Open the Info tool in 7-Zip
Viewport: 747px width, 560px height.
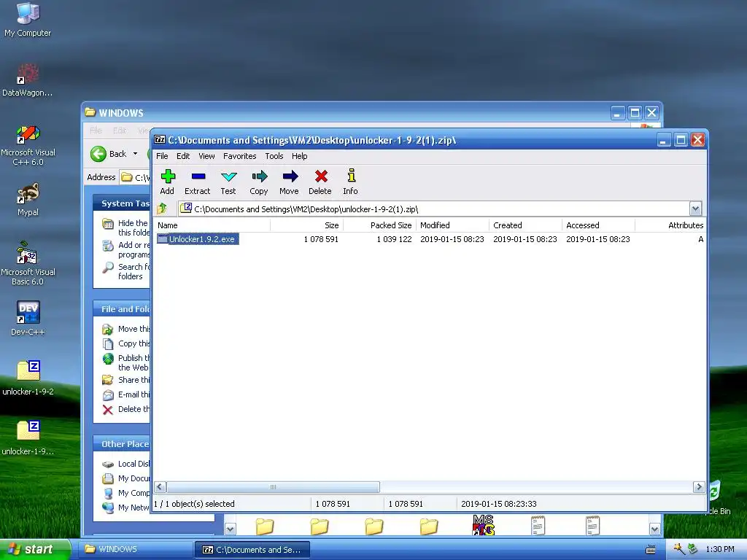pyautogui.click(x=351, y=176)
